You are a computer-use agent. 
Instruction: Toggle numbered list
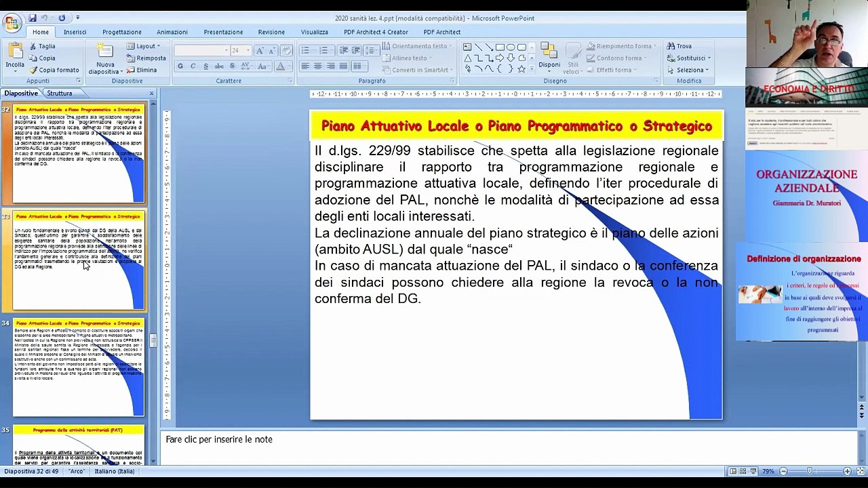click(325, 51)
